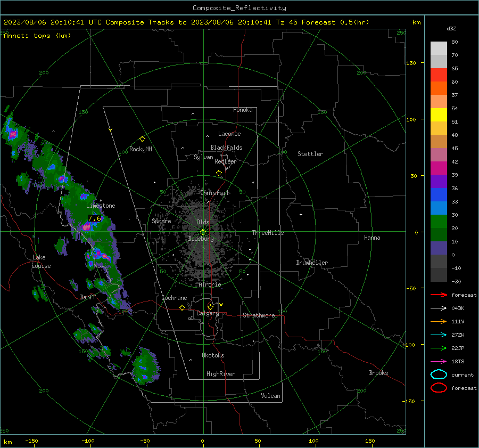This screenshot has height=448, width=479.
Task: Click yellow diamond marker above RockyMH
Action: point(142,139)
